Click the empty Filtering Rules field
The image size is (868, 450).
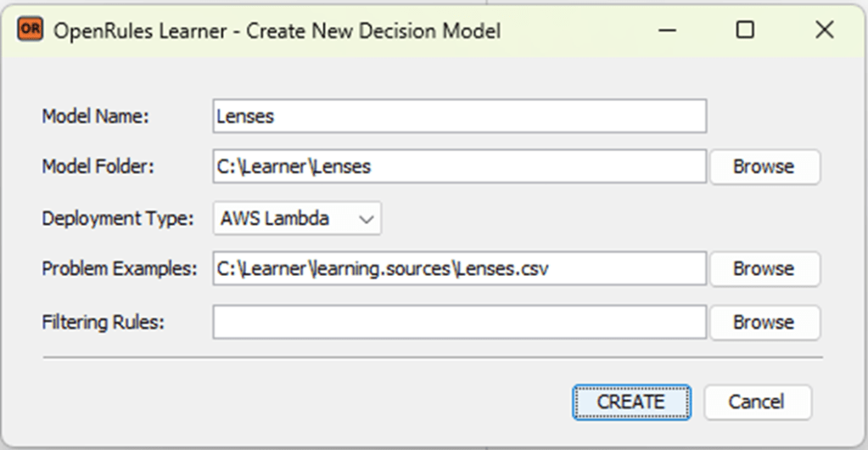click(459, 323)
